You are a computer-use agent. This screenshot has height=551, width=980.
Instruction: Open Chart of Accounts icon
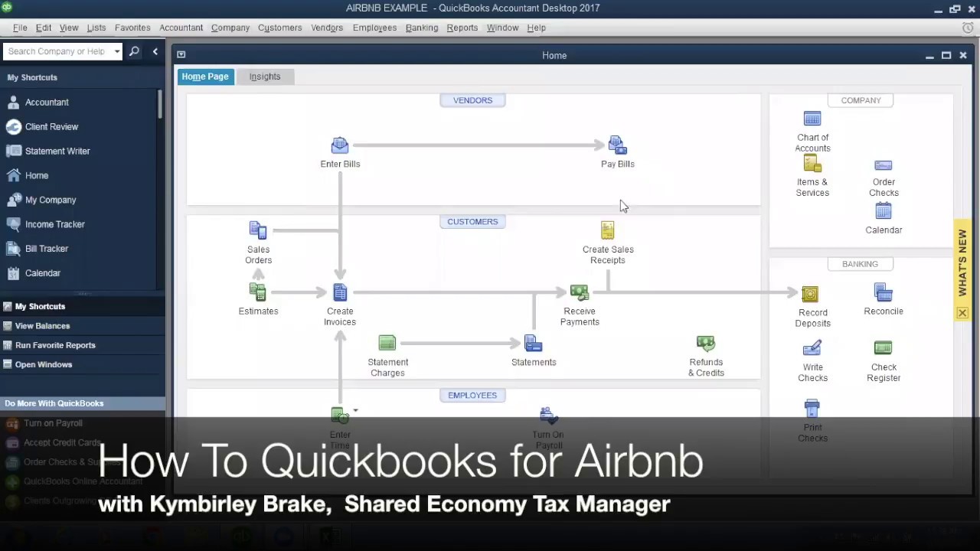click(812, 119)
